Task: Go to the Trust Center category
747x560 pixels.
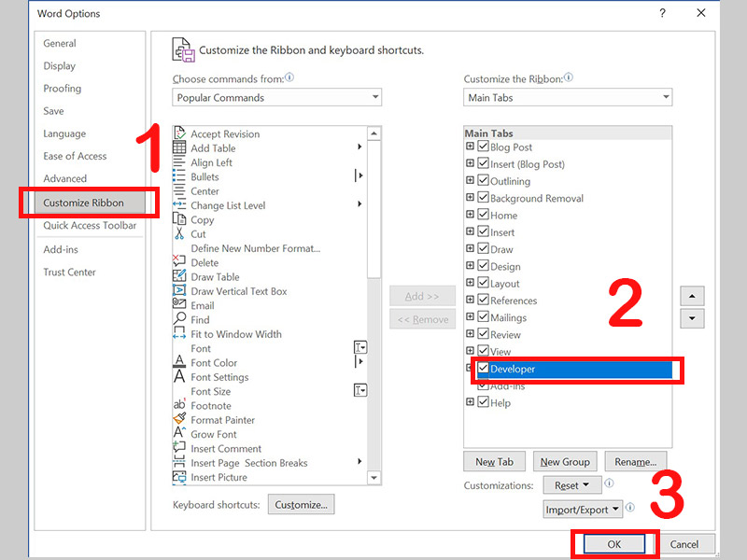Action: coord(69,272)
